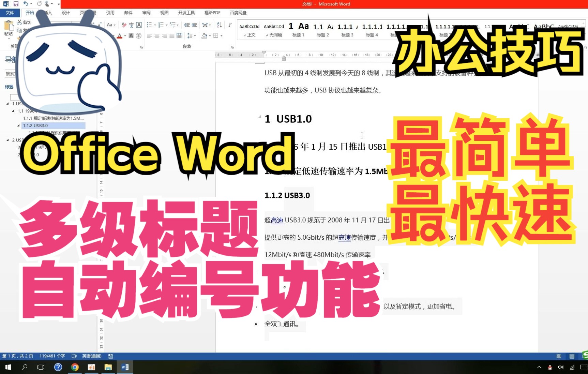
Task: Open the line spacing dropdown
Action: point(195,36)
